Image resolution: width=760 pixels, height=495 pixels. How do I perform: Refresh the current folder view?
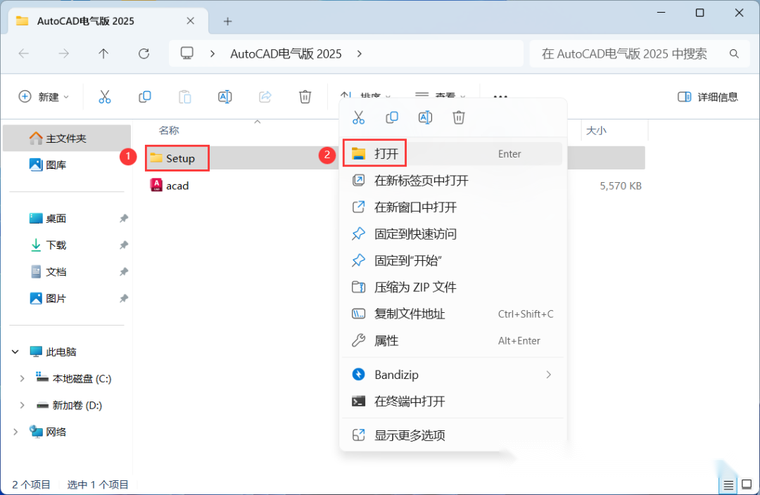144,53
